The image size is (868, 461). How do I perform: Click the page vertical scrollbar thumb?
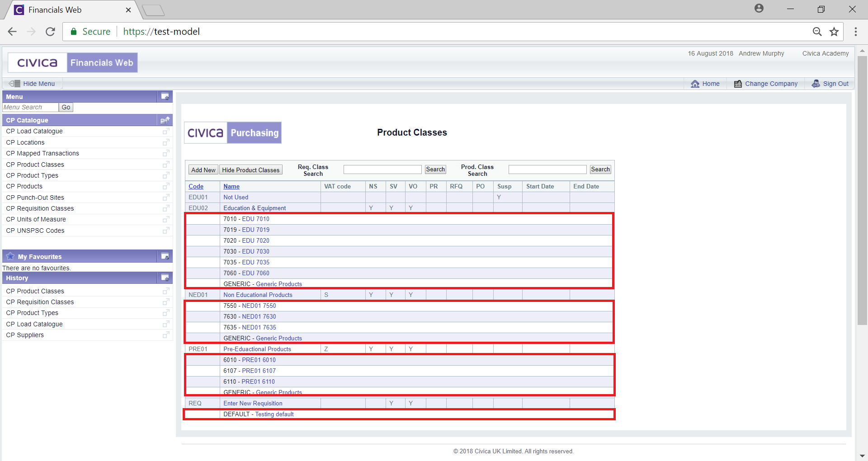pos(862,190)
